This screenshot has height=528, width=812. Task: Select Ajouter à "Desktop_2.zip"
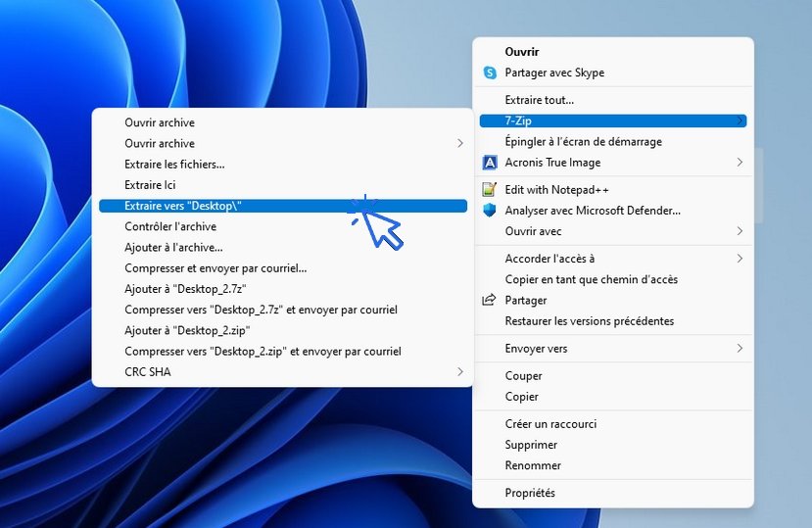coord(283,330)
